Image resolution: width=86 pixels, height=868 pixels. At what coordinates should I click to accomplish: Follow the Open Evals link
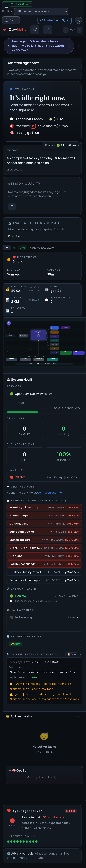(x=17, y=236)
